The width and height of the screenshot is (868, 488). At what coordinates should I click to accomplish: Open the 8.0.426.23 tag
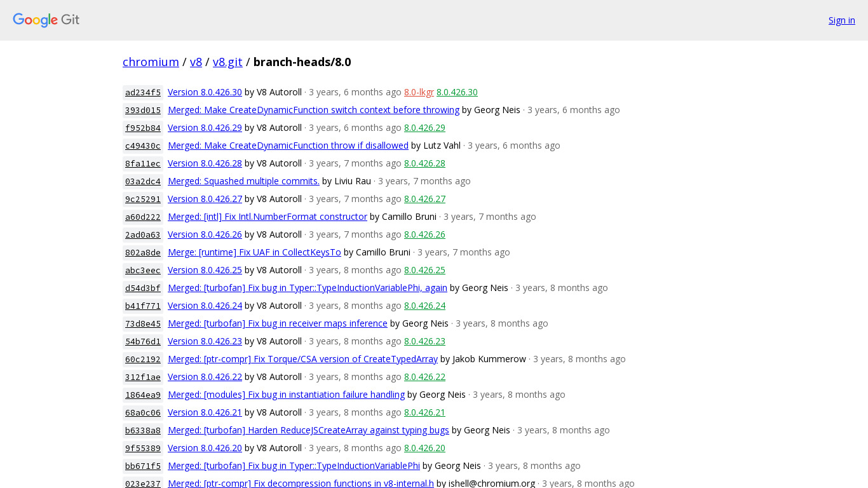[424, 341]
